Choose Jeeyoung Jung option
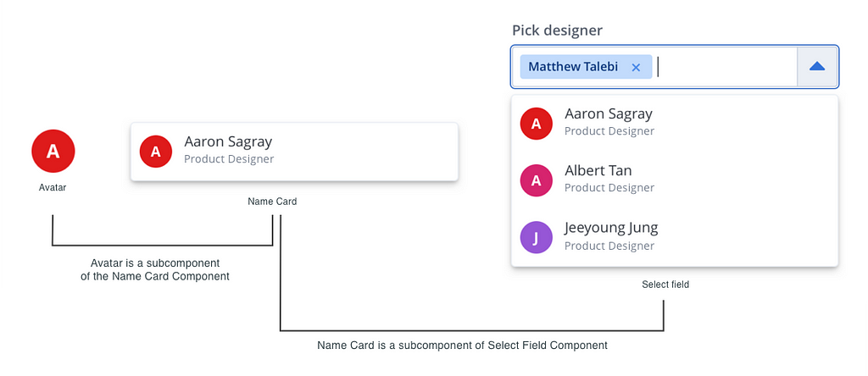868x376 pixels. click(x=675, y=236)
